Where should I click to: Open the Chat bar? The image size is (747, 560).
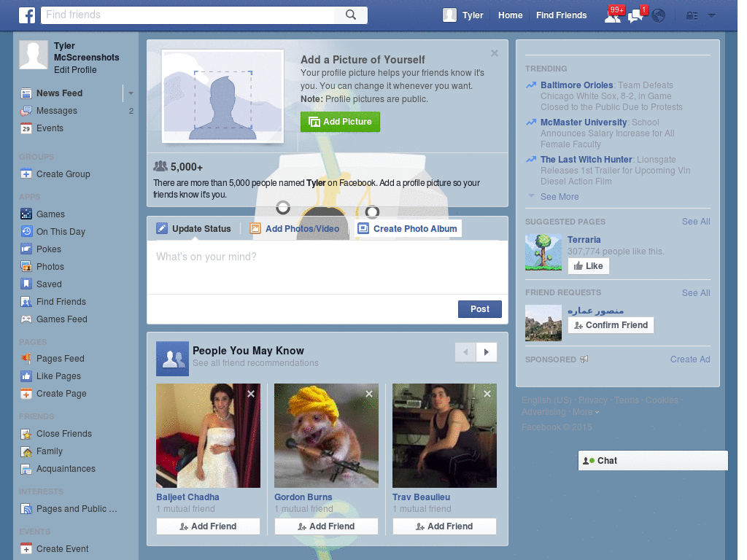pos(653,461)
